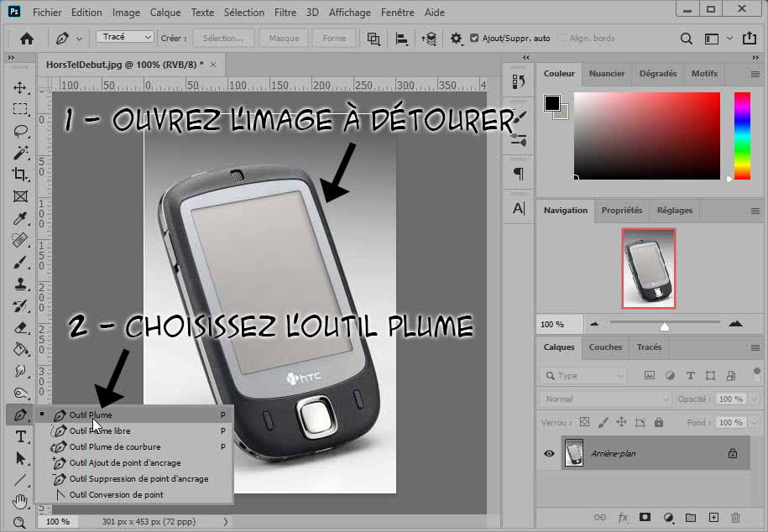The width and height of the screenshot is (768, 532).
Task: Select the Brush tool
Action: 20,262
